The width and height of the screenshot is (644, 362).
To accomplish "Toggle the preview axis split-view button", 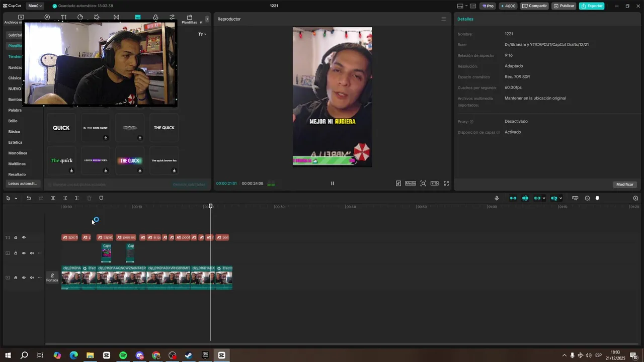I will (x=554, y=198).
